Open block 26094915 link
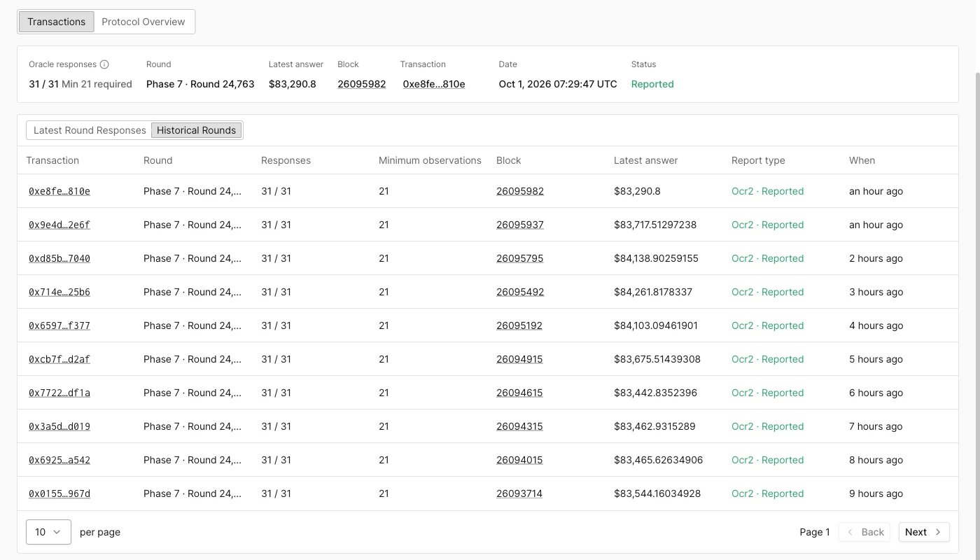The image size is (980, 560). pos(519,359)
